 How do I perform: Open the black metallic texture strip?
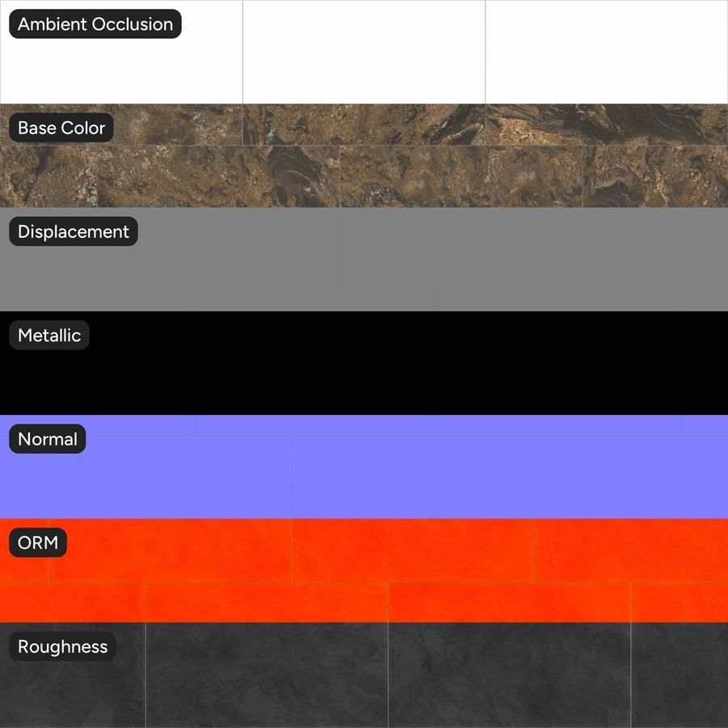[364, 363]
